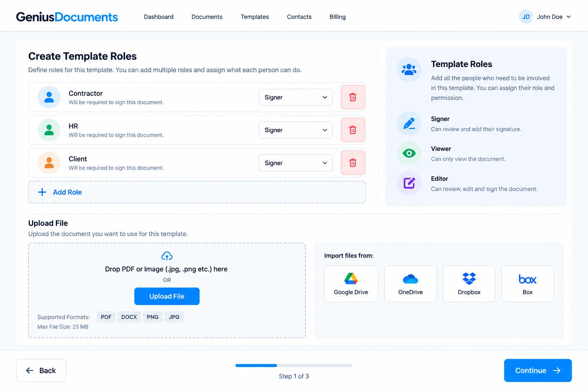Image resolution: width=588 pixels, height=392 pixels.
Task: Click the Client orange avatar icon
Action: [49, 163]
